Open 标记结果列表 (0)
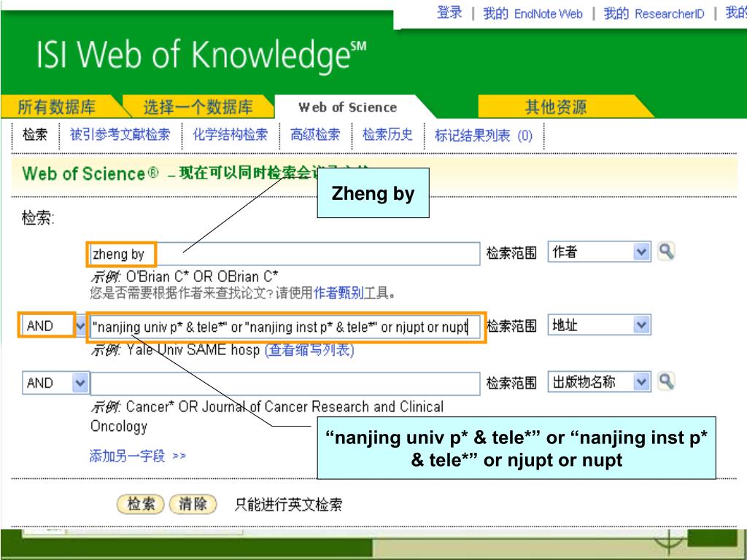This screenshot has width=747, height=560. tap(484, 136)
